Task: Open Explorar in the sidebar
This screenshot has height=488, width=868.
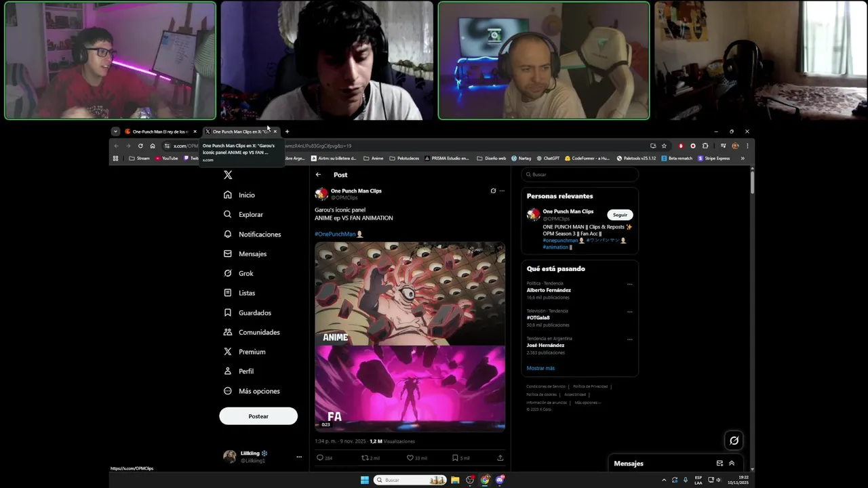Action: click(x=243, y=214)
